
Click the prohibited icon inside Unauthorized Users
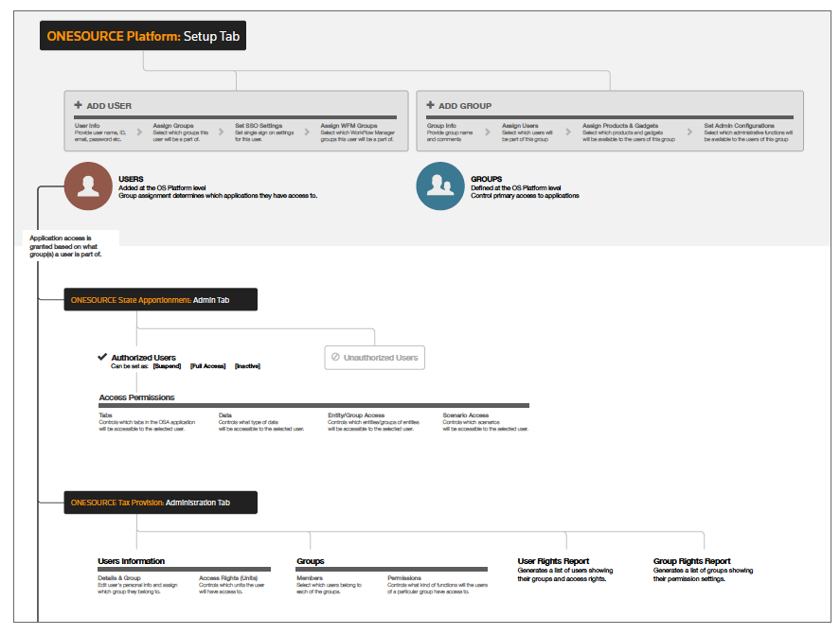pyautogui.click(x=335, y=357)
